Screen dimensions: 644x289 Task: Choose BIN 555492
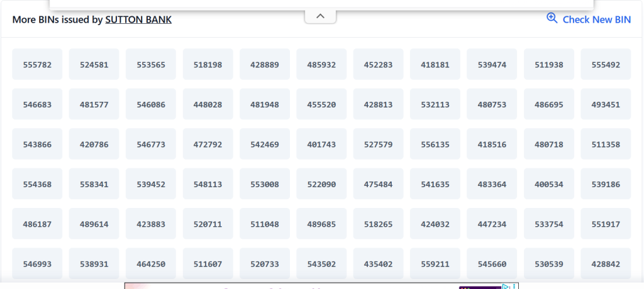coord(606,65)
